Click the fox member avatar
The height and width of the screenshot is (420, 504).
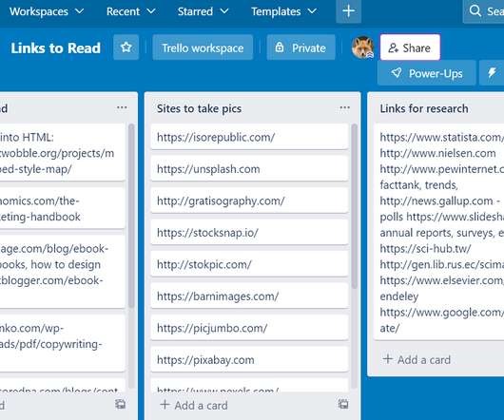click(x=362, y=48)
